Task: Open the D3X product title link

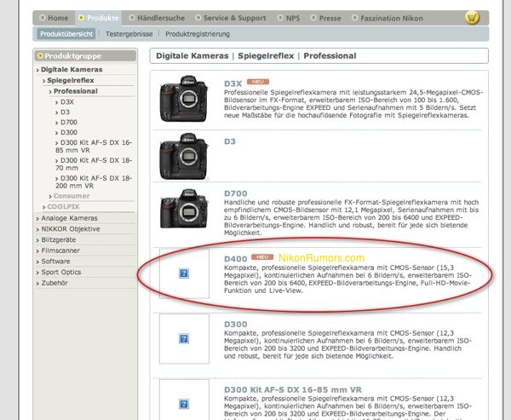Action: (233, 83)
